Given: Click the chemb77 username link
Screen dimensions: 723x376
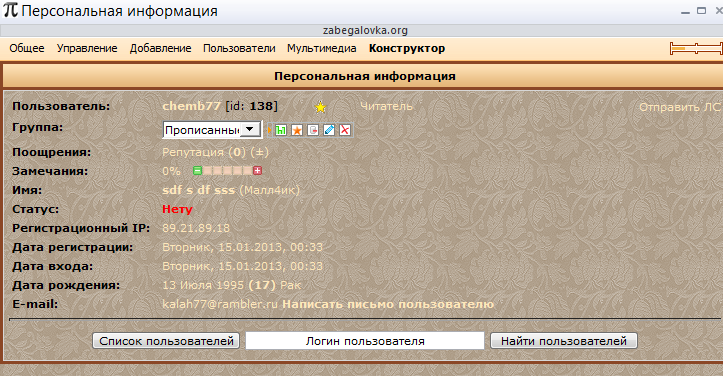Looking at the screenshot, I should point(191,106).
